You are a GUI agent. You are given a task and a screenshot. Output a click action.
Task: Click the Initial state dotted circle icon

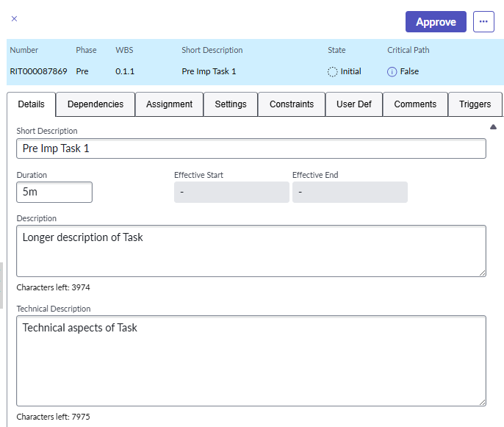pyautogui.click(x=333, y=72)
